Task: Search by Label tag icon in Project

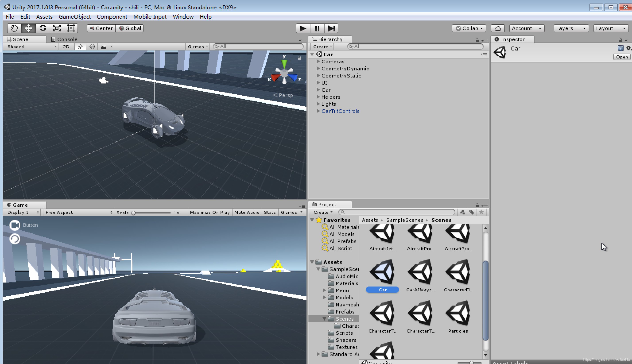Action: (471, 212)
